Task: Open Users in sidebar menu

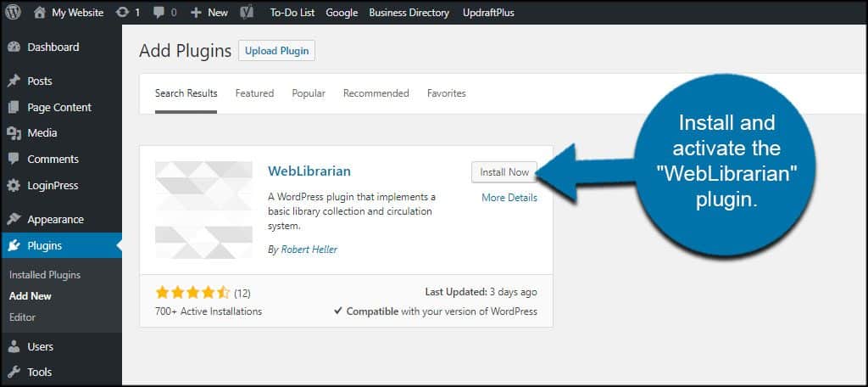Action: tap(41, 346)
